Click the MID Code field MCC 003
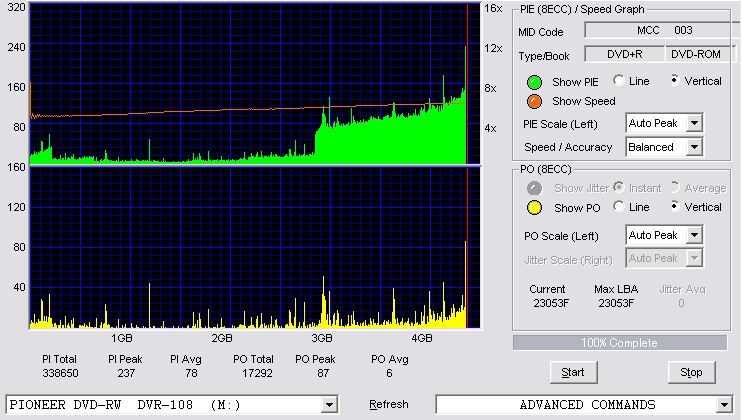 coord(662,30)
